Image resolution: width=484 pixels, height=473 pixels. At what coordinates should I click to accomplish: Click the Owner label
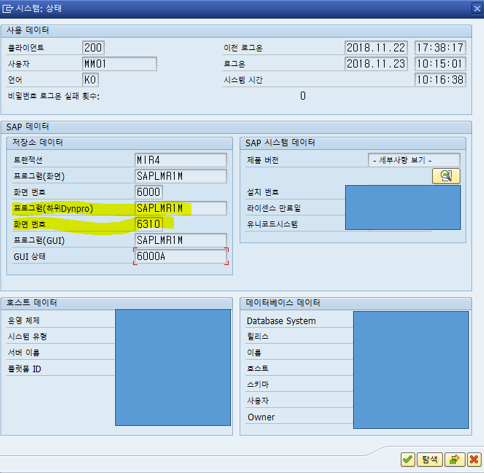click(261, 417)
